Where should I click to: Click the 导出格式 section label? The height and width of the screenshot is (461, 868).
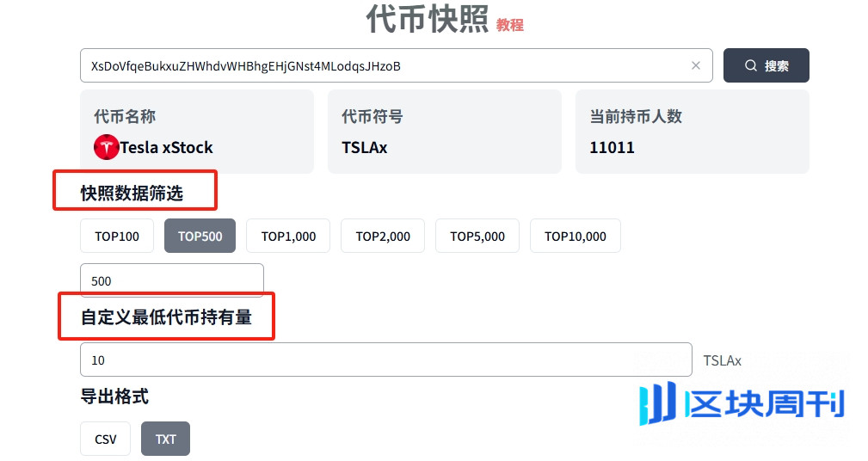click(114, 396)
